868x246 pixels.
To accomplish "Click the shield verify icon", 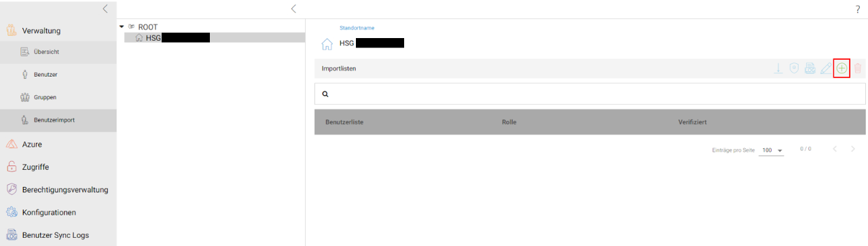I will coord(793,69).
